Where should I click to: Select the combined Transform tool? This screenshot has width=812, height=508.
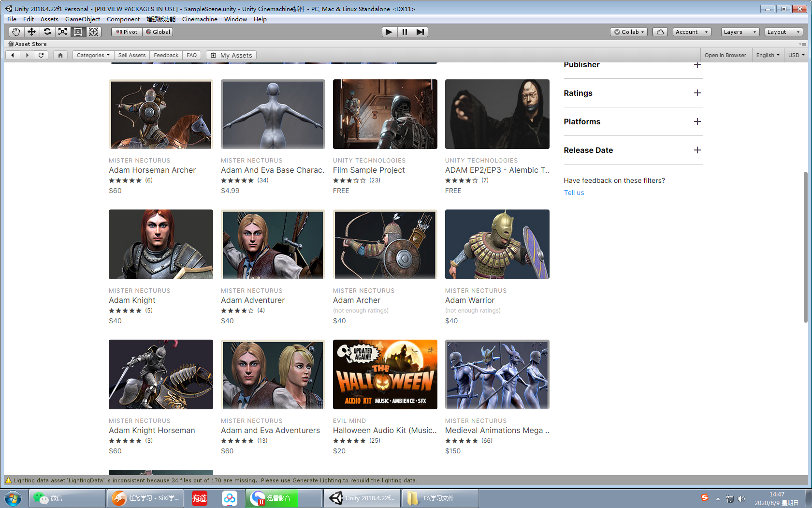point(93,32)
